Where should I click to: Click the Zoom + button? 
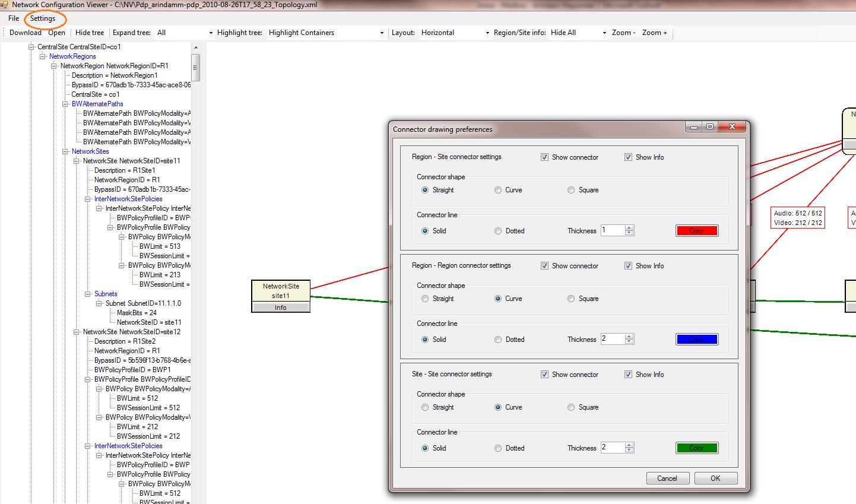point(654,33)
